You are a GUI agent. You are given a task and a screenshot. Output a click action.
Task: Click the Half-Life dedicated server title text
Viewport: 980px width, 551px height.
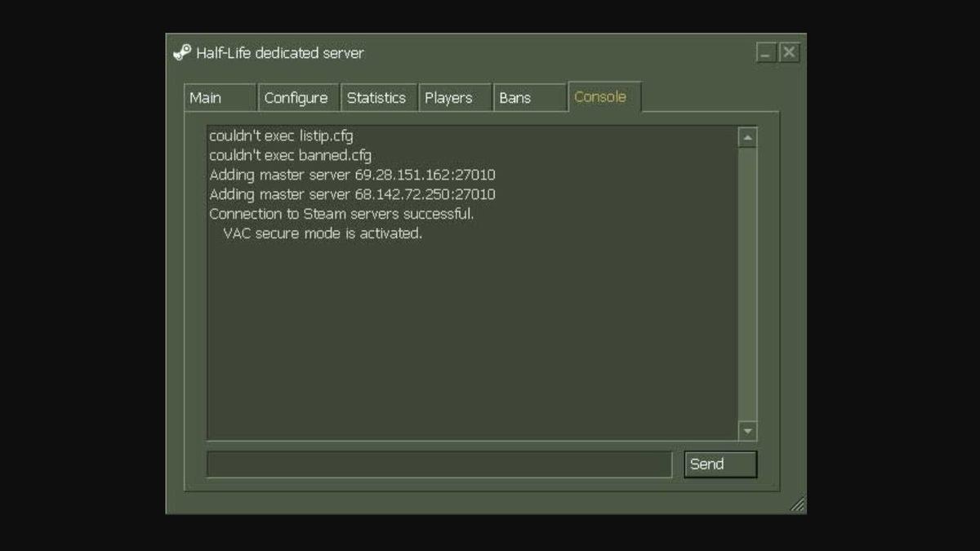point(279,53)
